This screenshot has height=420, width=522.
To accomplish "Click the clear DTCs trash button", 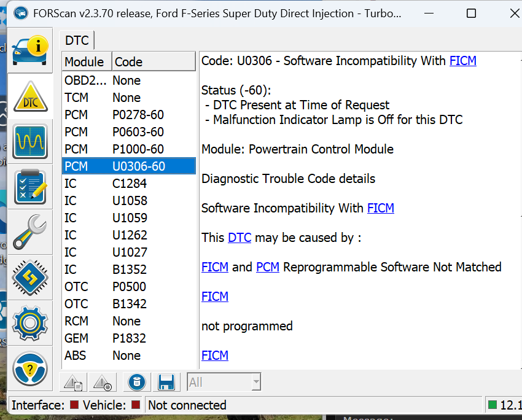I will pos(136,383).
